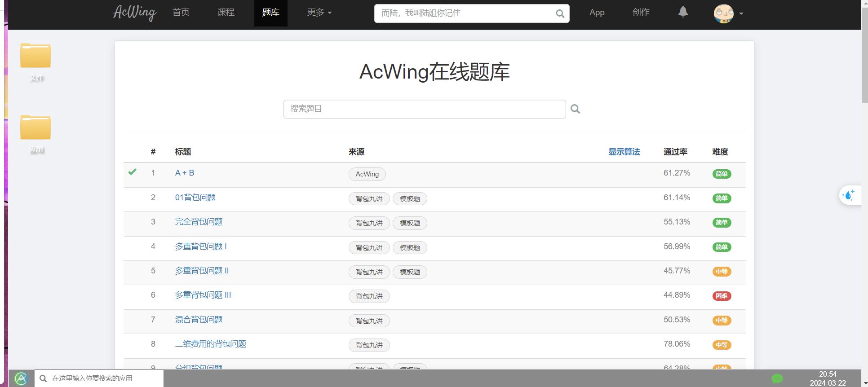Click the user avatar picture
This screenshot has width=868, height=387.
tap(723, 13)
